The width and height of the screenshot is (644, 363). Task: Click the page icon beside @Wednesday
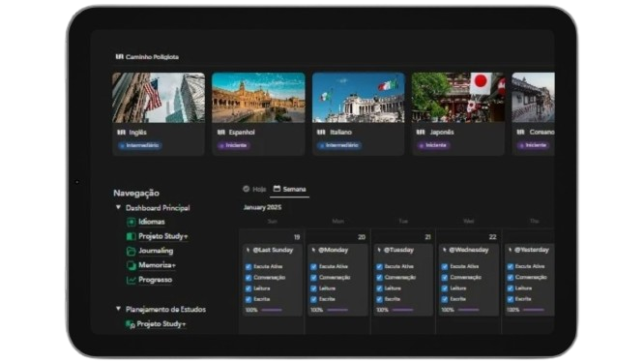click(445, 250)
